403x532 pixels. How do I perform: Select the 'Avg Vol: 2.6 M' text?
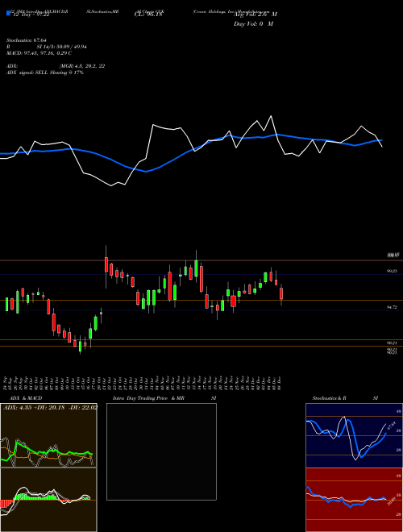[255, 15]
